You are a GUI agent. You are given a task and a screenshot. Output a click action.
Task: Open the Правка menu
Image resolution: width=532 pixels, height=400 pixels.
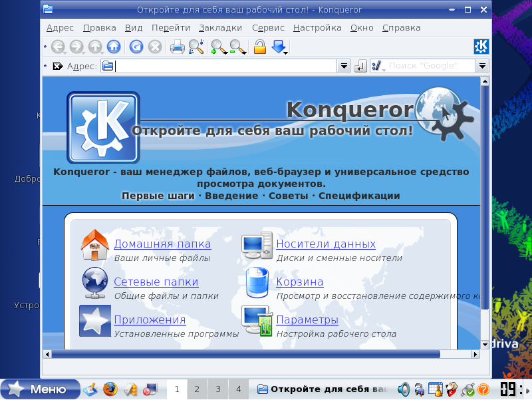99,28
